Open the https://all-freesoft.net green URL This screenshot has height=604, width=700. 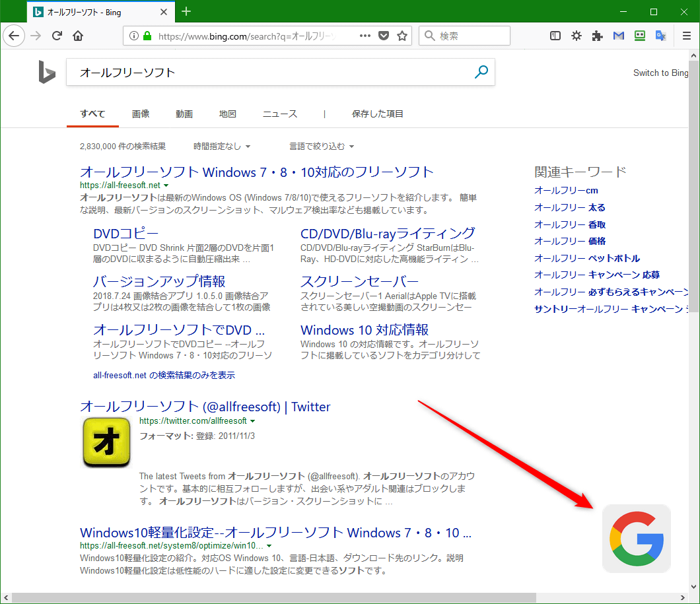coord(120,185)
